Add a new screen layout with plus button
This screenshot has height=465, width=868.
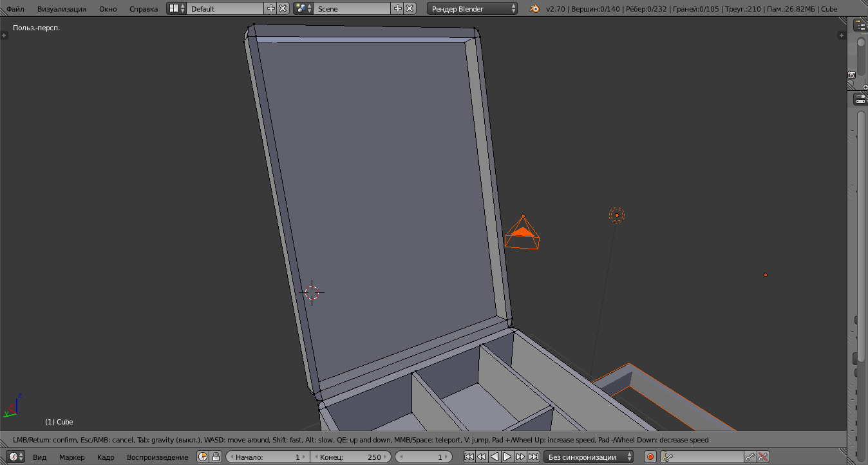(x=271, y=8)
